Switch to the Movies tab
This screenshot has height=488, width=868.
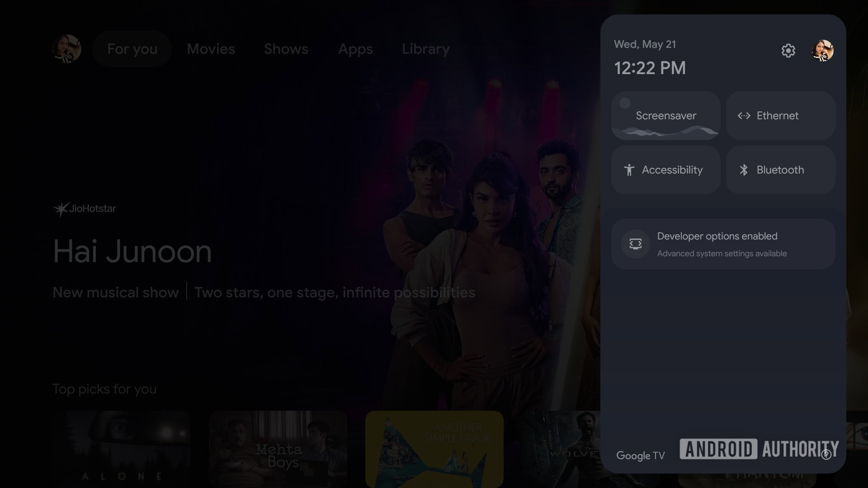click(x=211, y=49)
